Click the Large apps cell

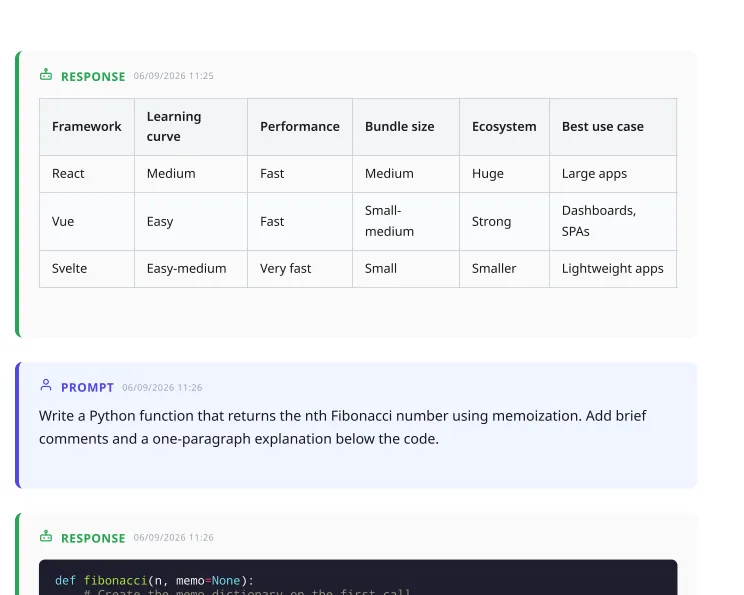click(613, 174)
